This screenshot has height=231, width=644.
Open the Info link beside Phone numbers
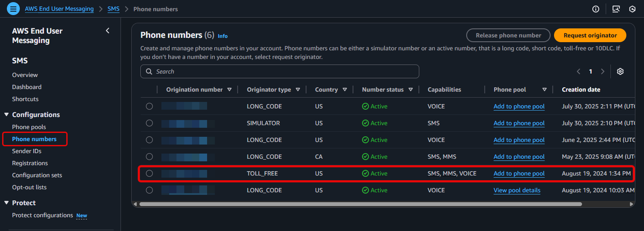point(223,36)
